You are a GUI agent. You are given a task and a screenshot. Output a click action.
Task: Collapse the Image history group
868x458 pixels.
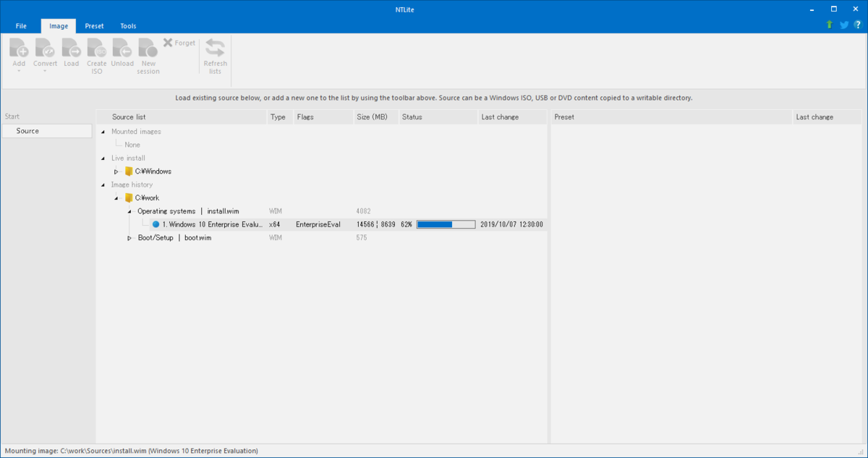coord(103,185)
